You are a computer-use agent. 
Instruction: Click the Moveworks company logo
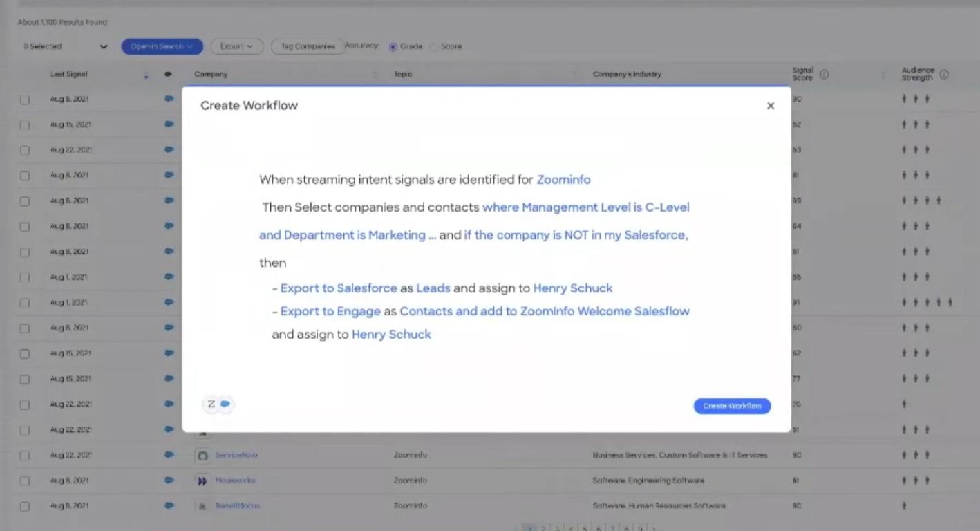coord(202,481)
